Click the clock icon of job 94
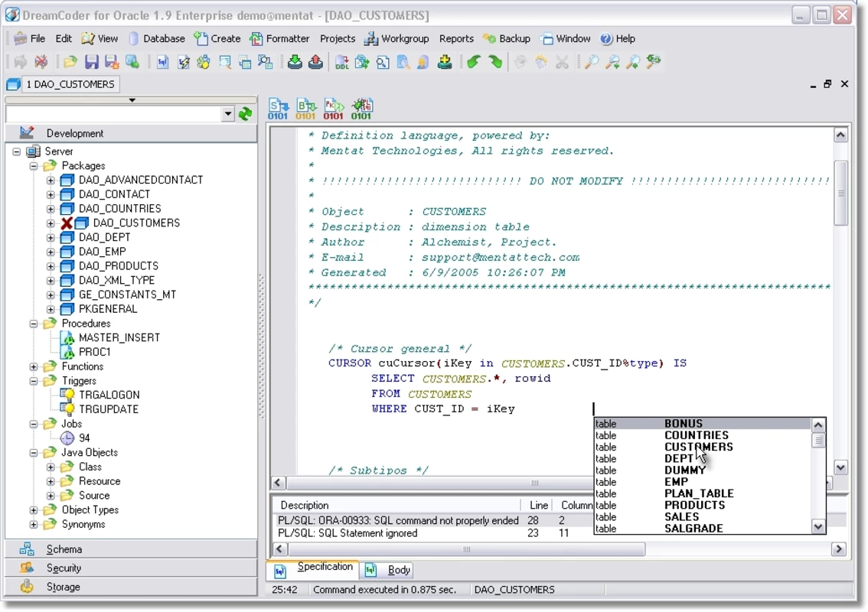868x612 pixels. coord(67,438)
